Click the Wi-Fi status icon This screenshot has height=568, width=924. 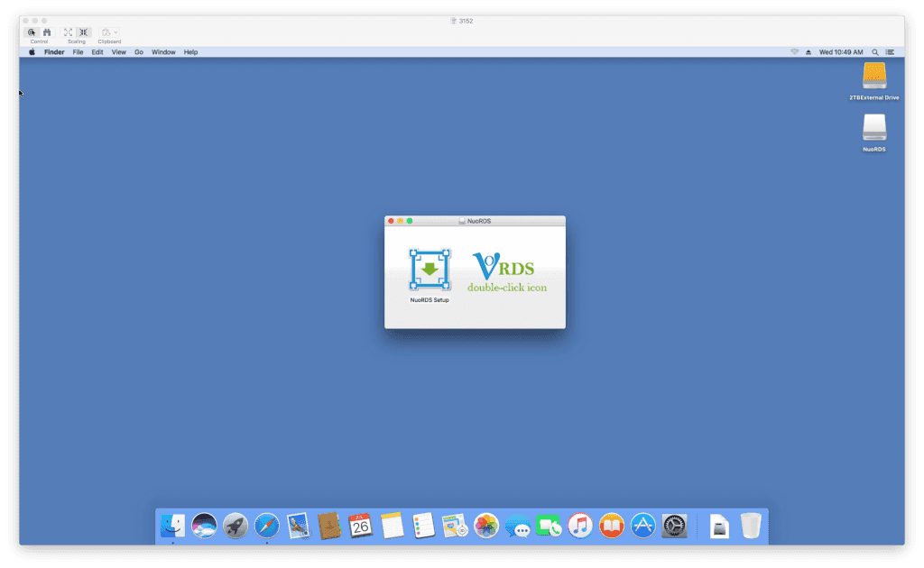794,51
